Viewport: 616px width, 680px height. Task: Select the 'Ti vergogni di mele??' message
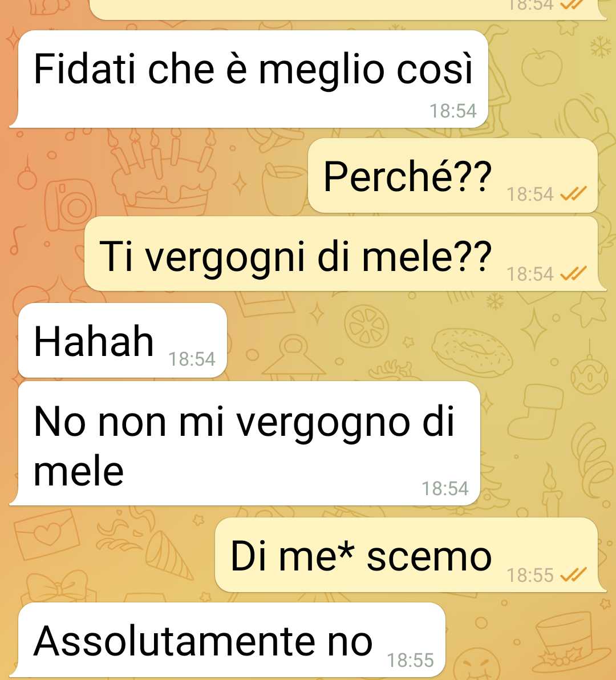click(345, 254)
